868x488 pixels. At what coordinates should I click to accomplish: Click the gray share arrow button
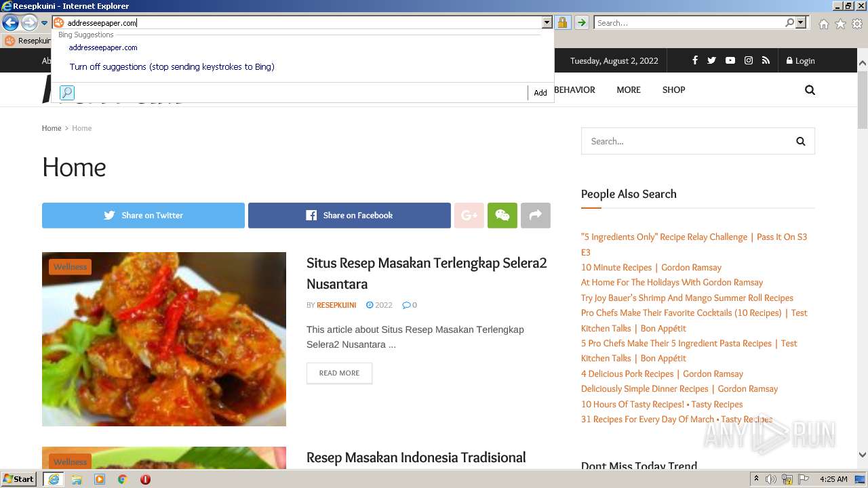[x=535, y=216]
